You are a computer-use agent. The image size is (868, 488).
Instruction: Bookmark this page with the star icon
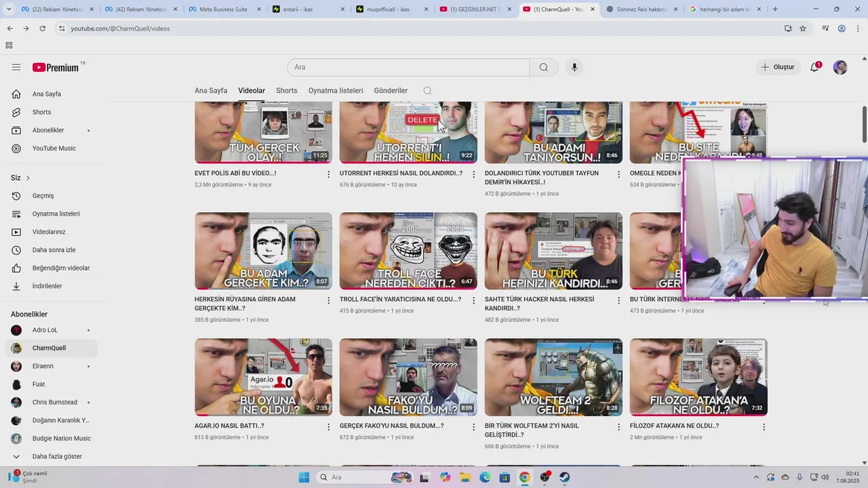click(x=803, y=28)
